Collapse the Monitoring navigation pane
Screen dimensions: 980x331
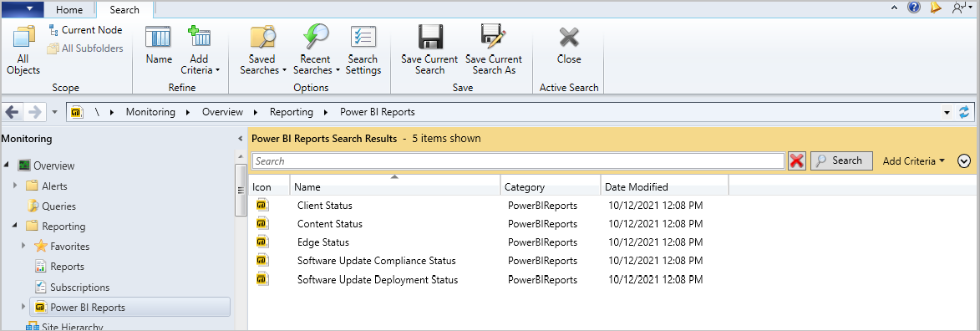tap(241, 139)
